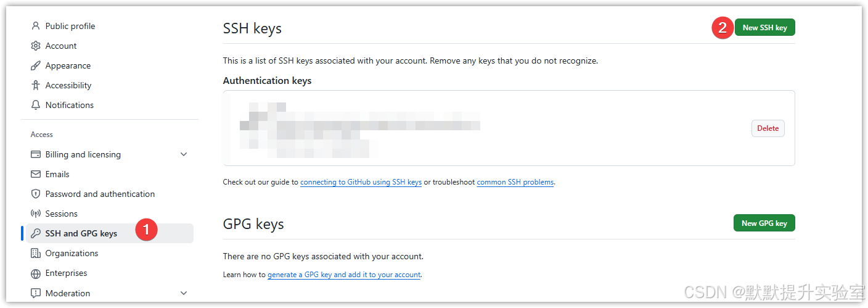Click the Enterprises globe icon
This screenshot has width=868, height=308.
coord(36,273)
